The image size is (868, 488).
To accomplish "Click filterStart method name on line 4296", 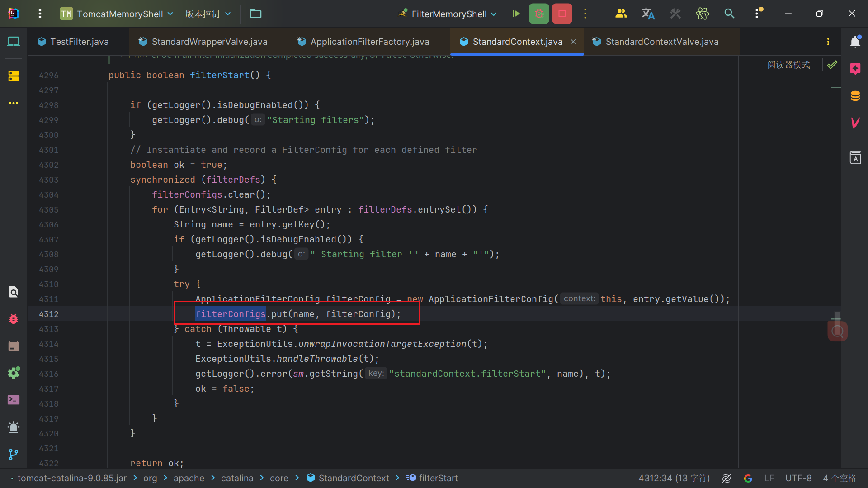I will [x=219, y=75].
